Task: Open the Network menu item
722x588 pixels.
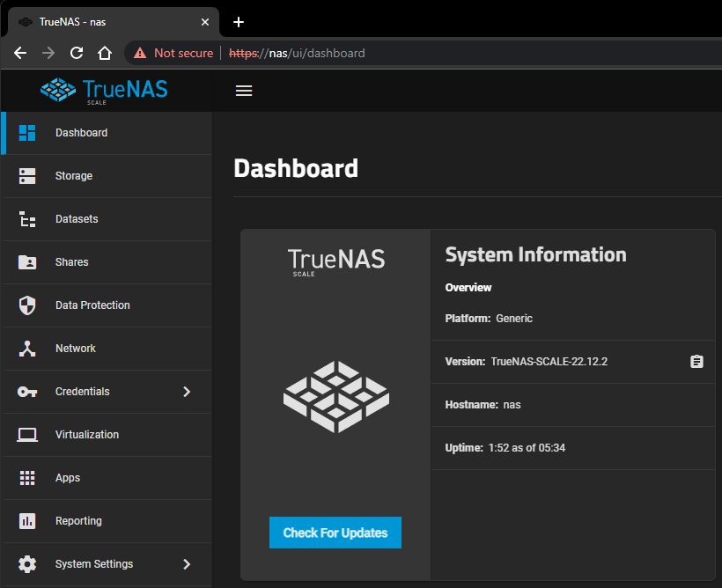Action: tap(107, 349)
